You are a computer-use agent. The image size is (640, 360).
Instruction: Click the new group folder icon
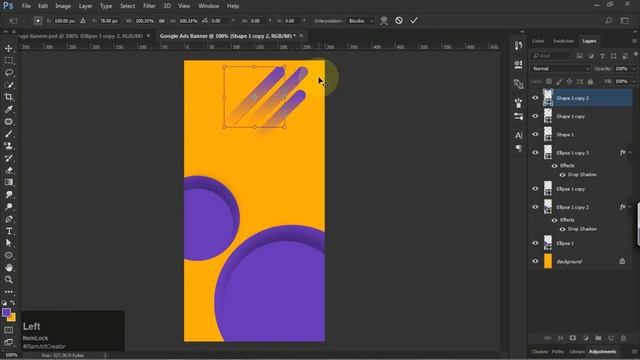598,338
